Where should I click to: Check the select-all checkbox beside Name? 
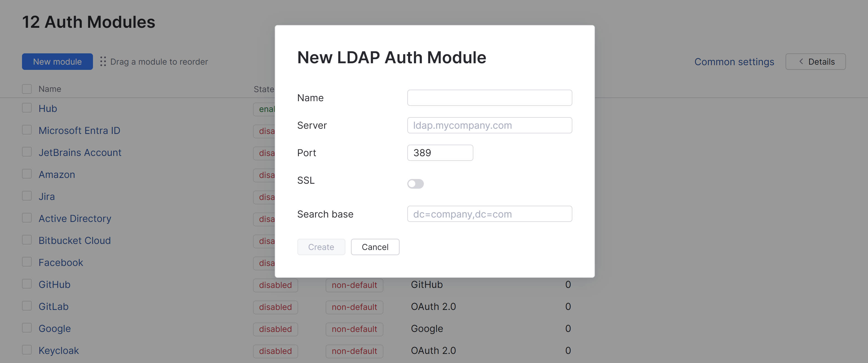27,89
